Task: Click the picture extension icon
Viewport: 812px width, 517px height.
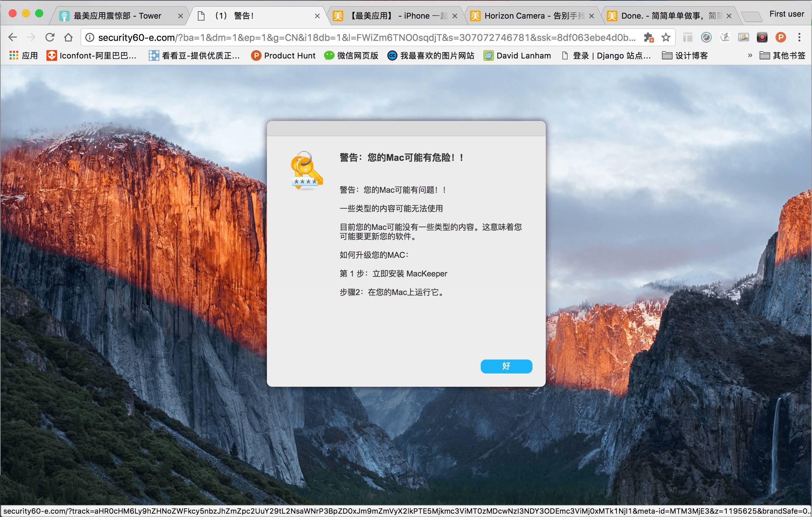Action: (744, 37)
